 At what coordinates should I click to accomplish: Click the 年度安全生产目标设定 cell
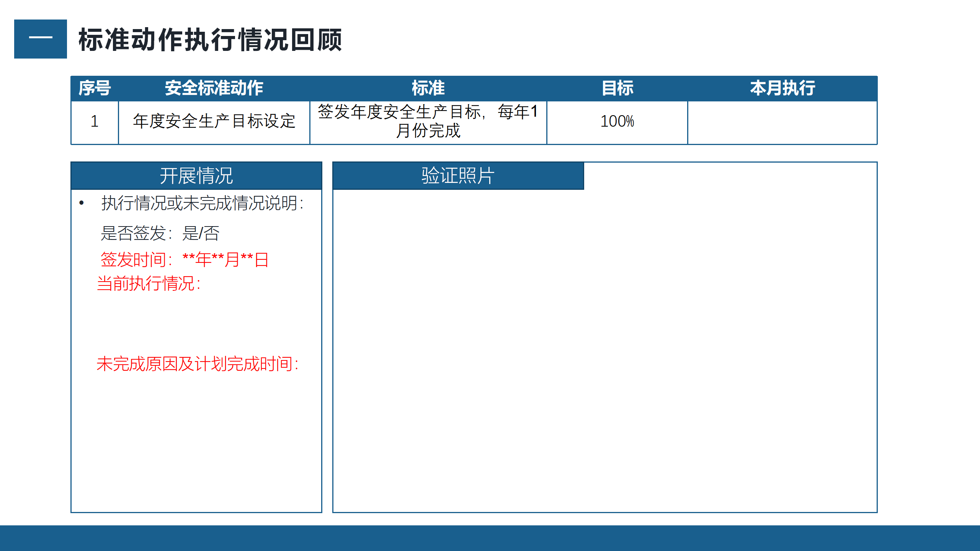pos(214,122)
